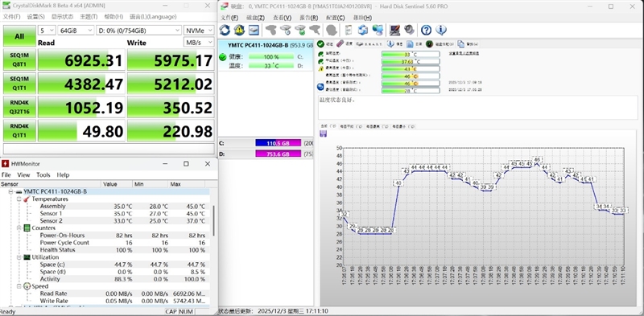Collapse the Temperatures group in HWMonitor

click(19, 199)
